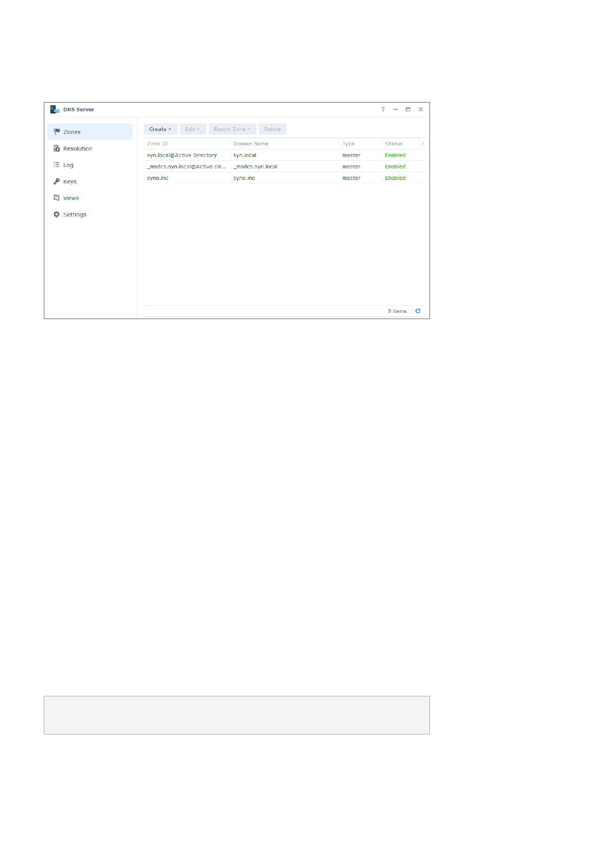Sort by Zone ID column header
The image size is (614, 868).
157,144
